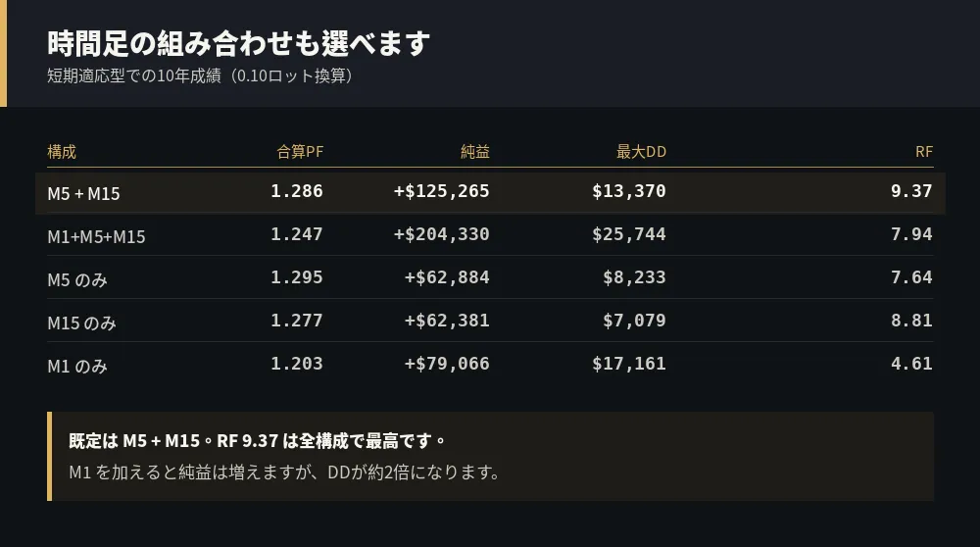Click the M1 のみ row label

tap(77, 367)
